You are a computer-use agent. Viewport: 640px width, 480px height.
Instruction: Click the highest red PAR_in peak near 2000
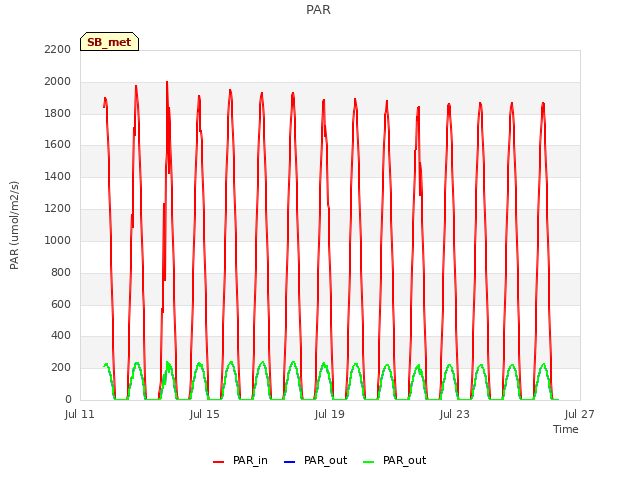tap(167, 83)
